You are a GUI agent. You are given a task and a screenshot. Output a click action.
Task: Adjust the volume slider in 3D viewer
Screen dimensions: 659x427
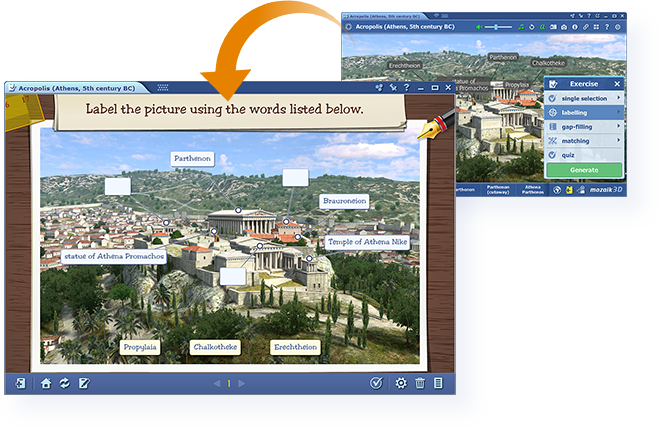(x=496, y=26)
